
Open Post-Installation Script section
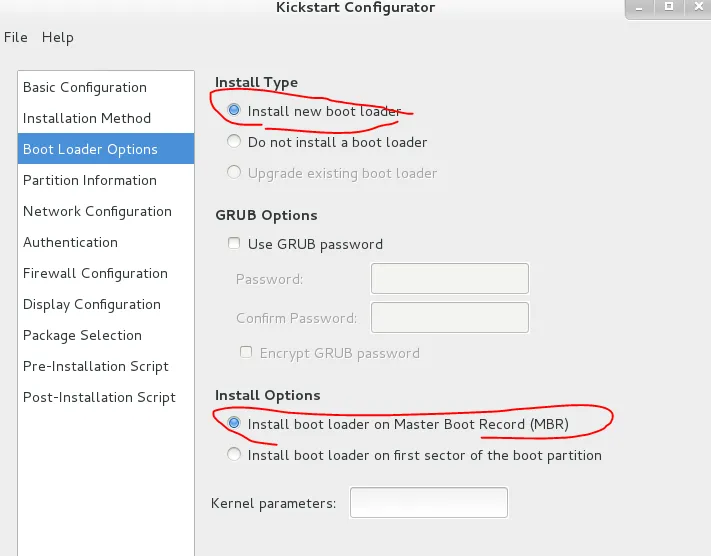(x=99, y=397)
